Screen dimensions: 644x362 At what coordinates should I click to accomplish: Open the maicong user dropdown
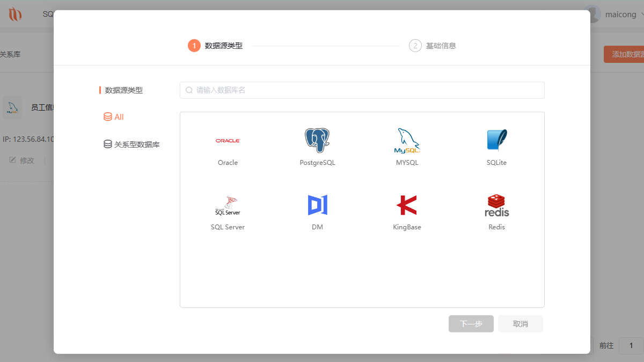625,15
